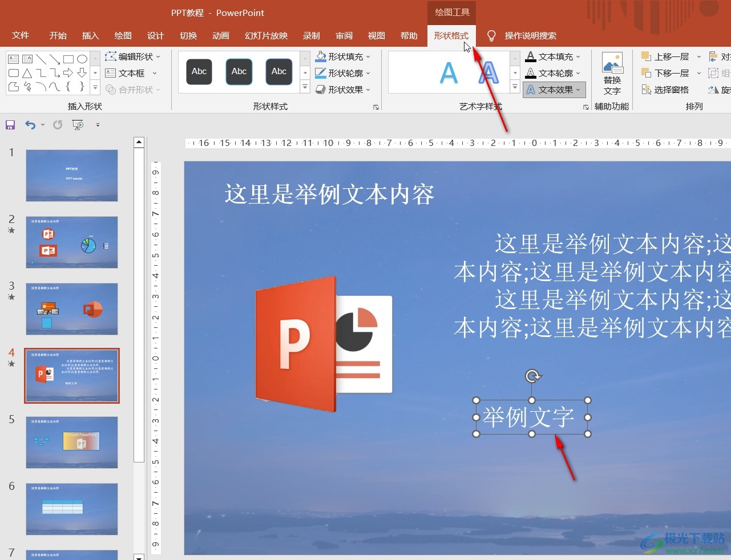Expand the shape styles gallery
Image resolution: width=731 pixels, height=560 pixels.
coord(305,88)
